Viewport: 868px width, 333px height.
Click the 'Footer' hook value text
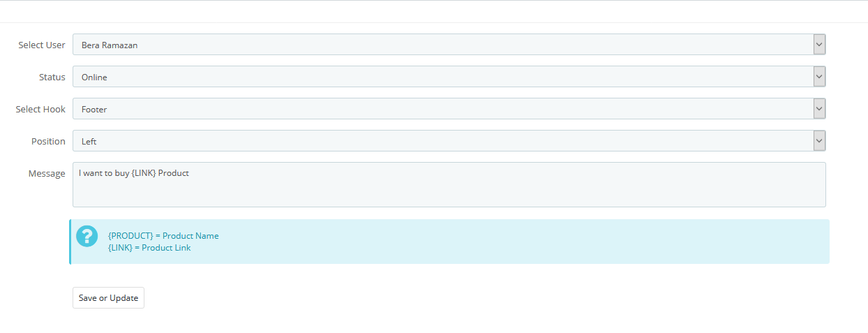(x=94, y=110)
